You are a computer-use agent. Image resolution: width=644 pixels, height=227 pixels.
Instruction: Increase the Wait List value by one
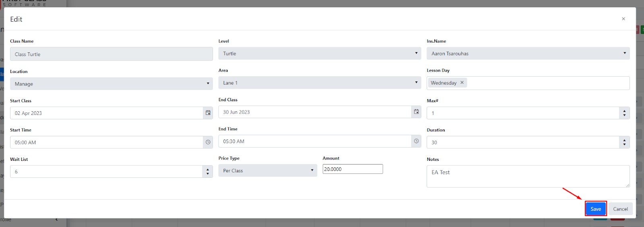pyautogui.click(x=207, y=169)
